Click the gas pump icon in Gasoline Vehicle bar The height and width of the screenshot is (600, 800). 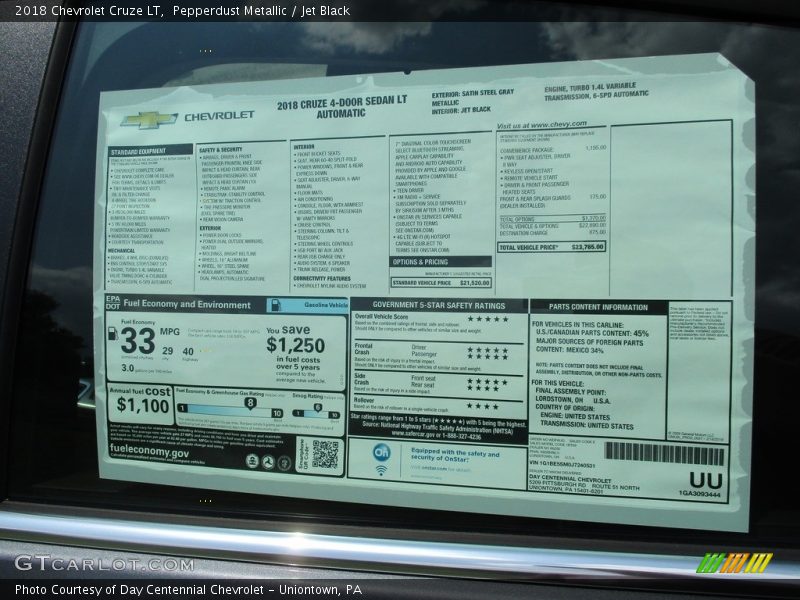[x=276, y=305]
